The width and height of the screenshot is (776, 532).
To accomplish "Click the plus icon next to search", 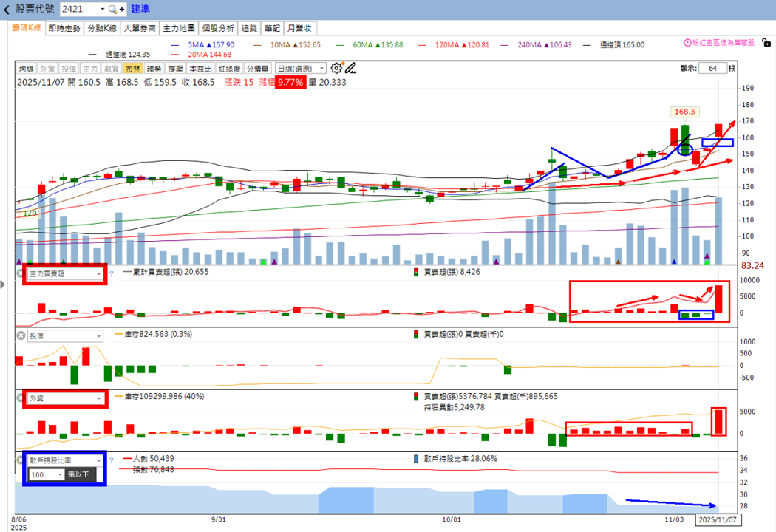I will click(122, 9).
